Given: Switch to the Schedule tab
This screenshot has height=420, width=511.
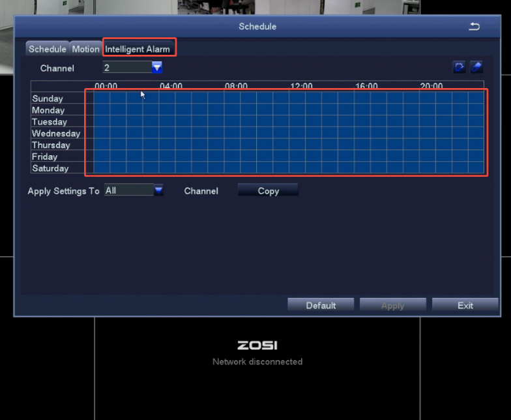Looking at the screenshot, I should click(48, 49).
